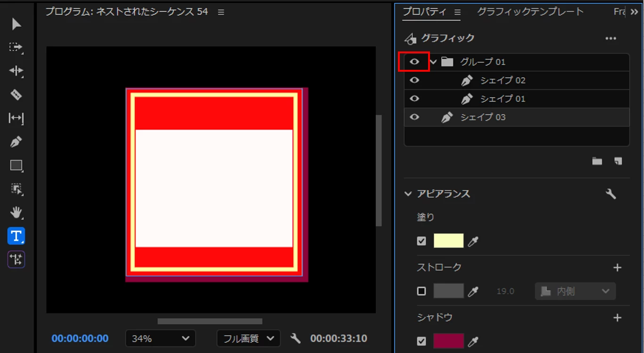Screen dimensions: 644x353
Task: Switch to グラフィックテンプレート tab
Action: [x=530, y=12]
